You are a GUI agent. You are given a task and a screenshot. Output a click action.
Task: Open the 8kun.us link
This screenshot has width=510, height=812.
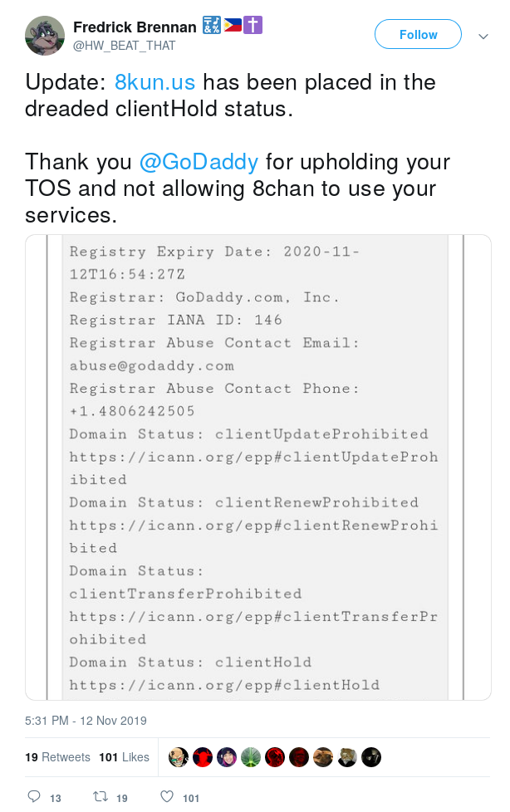tap(154, 82)
